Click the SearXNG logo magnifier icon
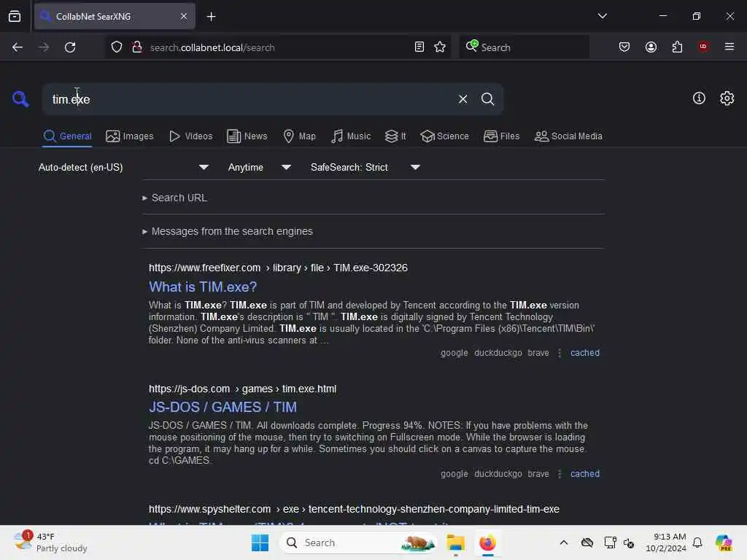 coord(20,99)
